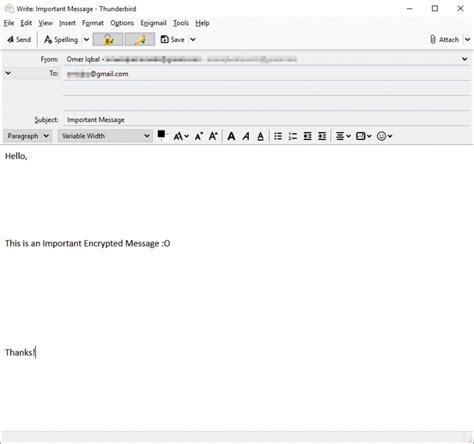The image size is (474, 444).
Task: Open the insert image/object dropdown
Action: click(x=363, y=136)
